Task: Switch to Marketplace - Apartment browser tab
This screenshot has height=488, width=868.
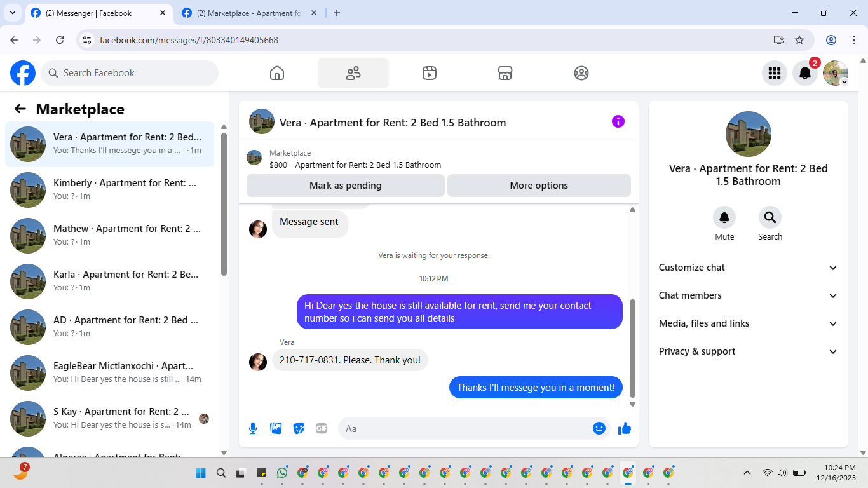Action: click(250, 13)
